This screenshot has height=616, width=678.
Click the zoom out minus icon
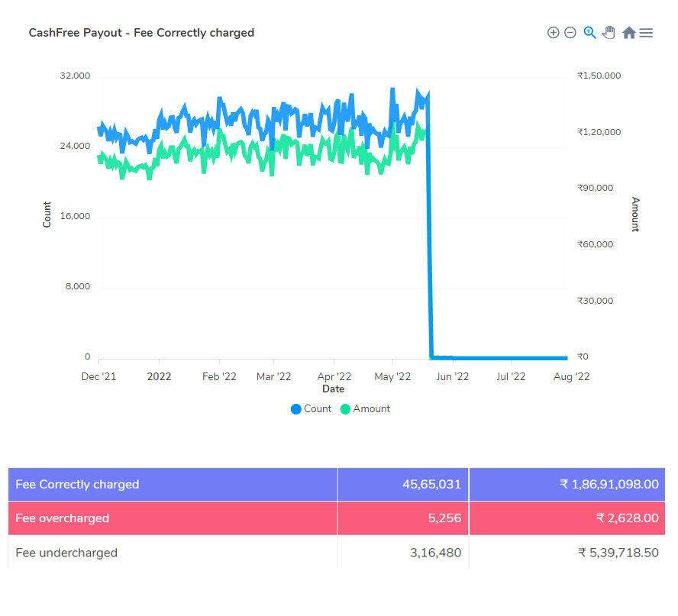pyautogui.click(x=570, y=33)
